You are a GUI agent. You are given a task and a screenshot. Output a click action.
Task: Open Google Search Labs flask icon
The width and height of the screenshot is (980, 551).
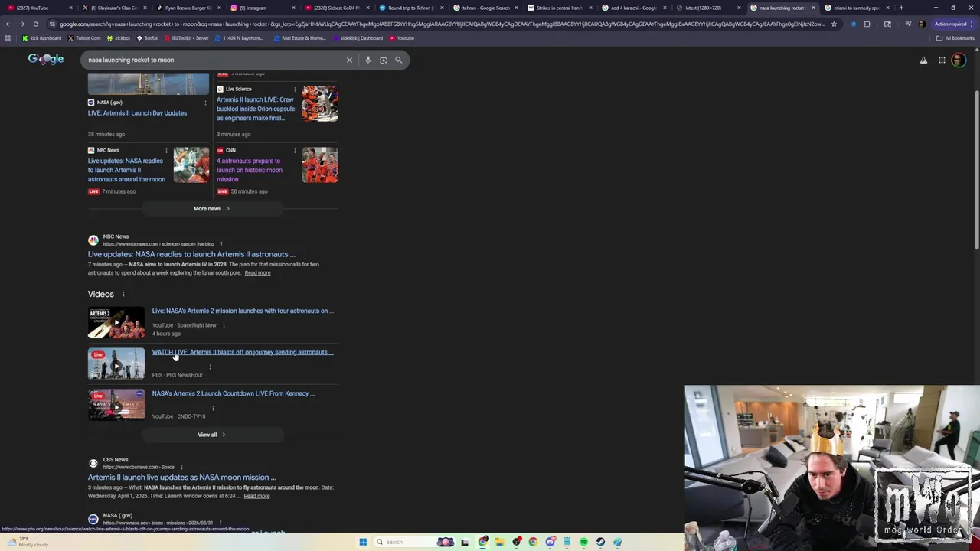(923, 60)
